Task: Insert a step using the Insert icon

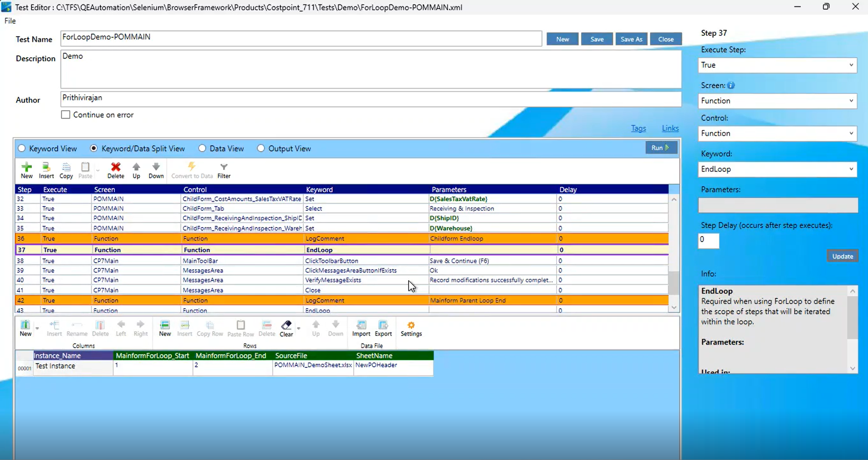Action: coord(46,170)
